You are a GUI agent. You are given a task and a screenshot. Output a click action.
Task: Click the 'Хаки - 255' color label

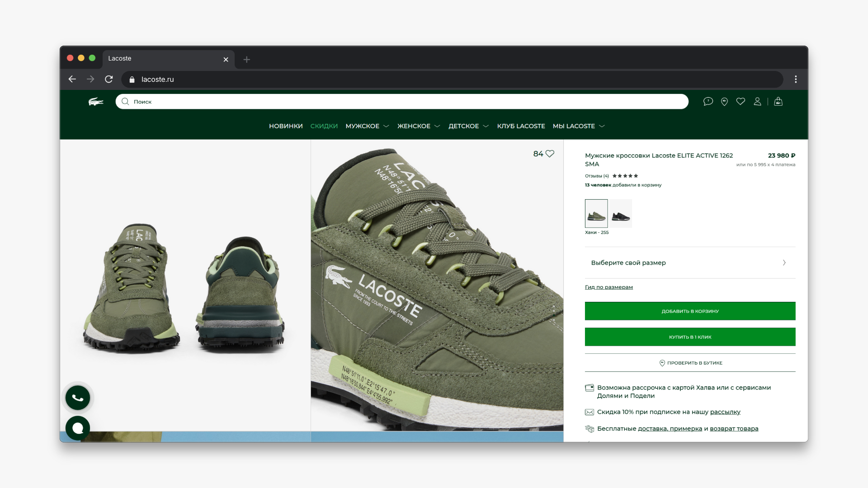point(597,232)
